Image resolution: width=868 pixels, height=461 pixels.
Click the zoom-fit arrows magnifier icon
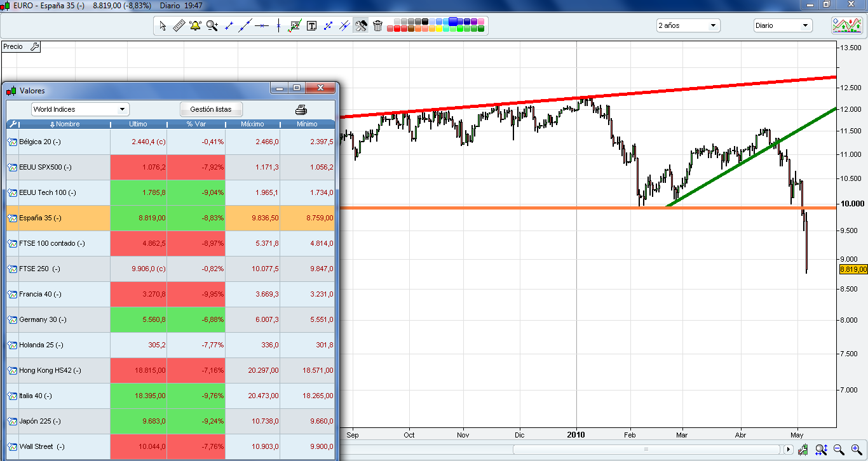click(821, 450)
